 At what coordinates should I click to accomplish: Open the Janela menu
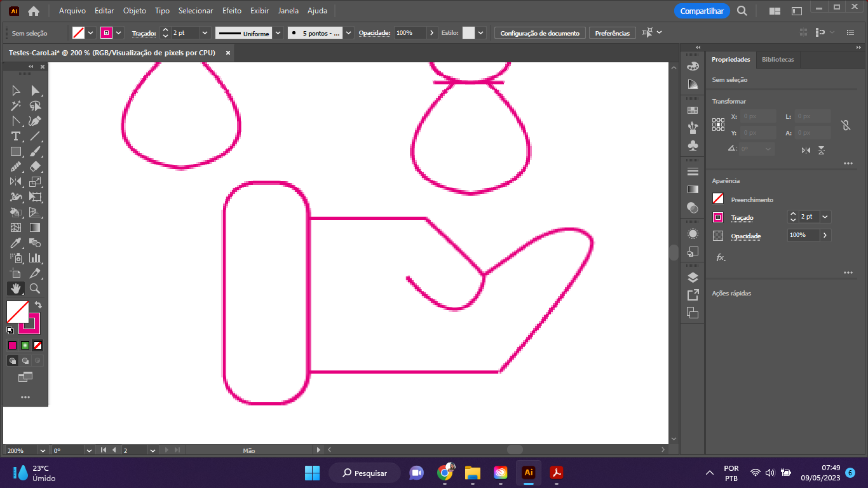pos(288,11)
